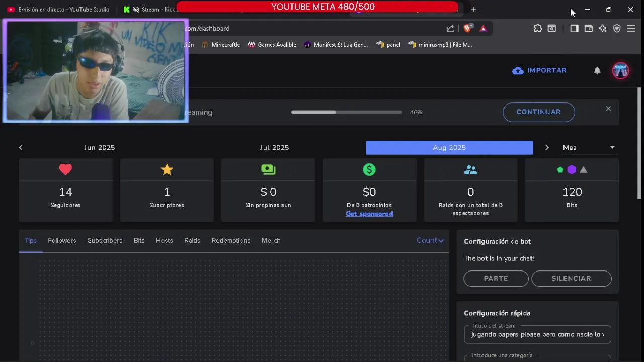Open the browser hamburger menu
644x362 pixels.
(631, 29)
